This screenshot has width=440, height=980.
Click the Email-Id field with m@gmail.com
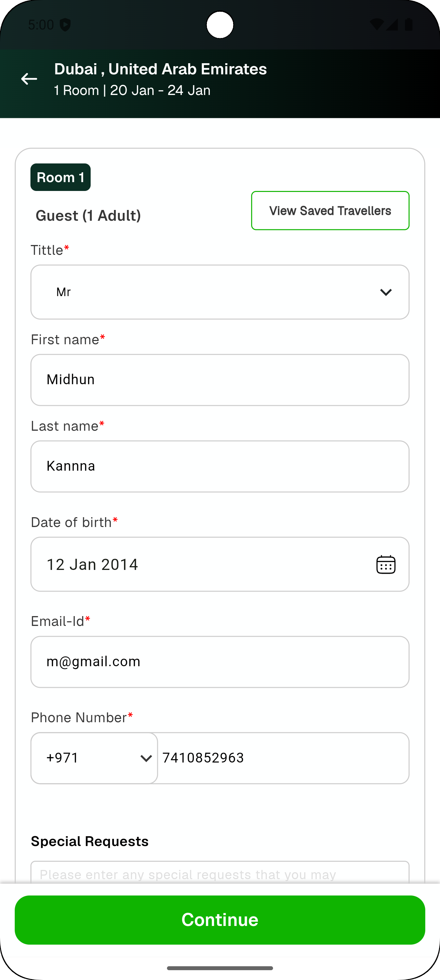[x=220, y=662]
